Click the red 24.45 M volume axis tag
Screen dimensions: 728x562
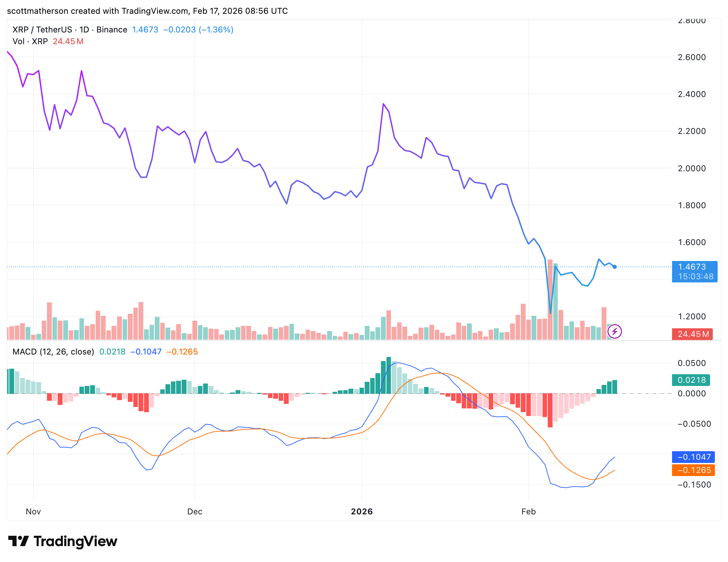click(x=692, y=334)
